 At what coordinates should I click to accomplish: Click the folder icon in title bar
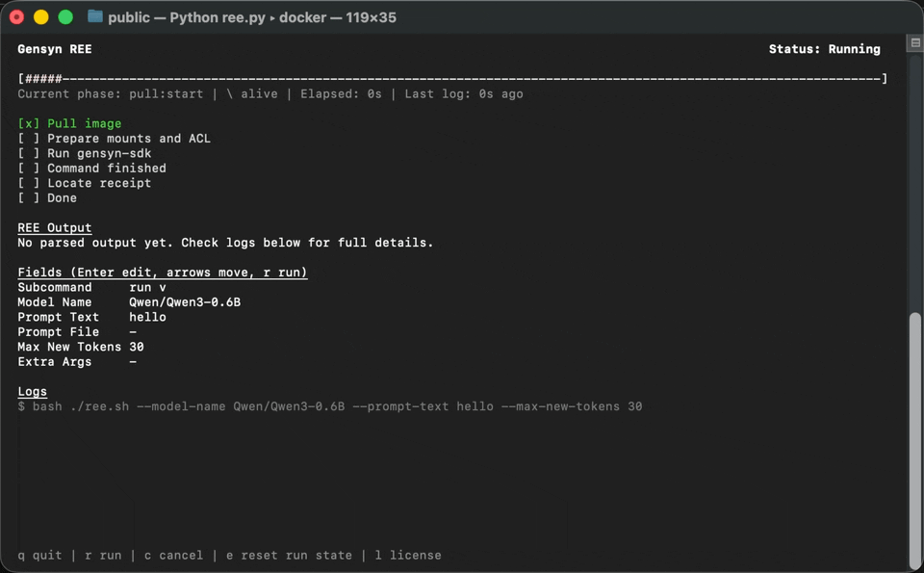94,16
